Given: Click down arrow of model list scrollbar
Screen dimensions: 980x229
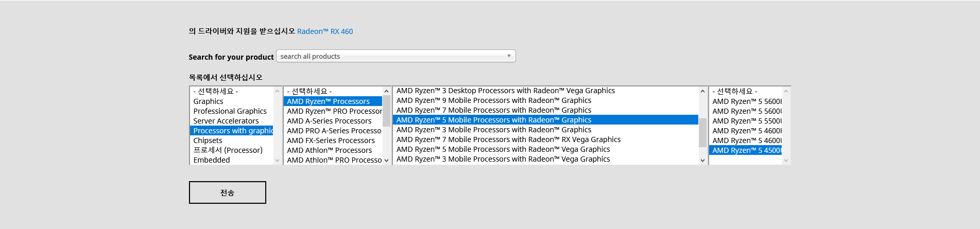Looking at the screenshot, I should pyautogui.click(x=786, y=161).
